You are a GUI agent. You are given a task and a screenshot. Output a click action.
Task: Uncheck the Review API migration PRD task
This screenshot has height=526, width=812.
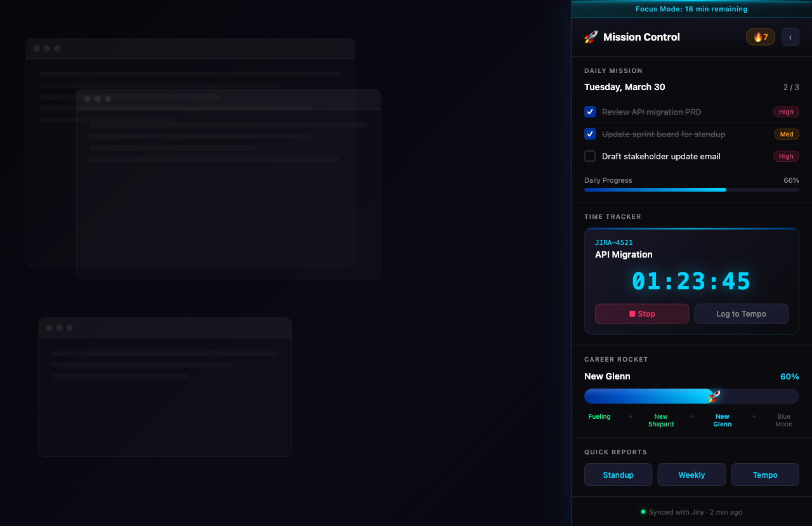pos(589,112)
